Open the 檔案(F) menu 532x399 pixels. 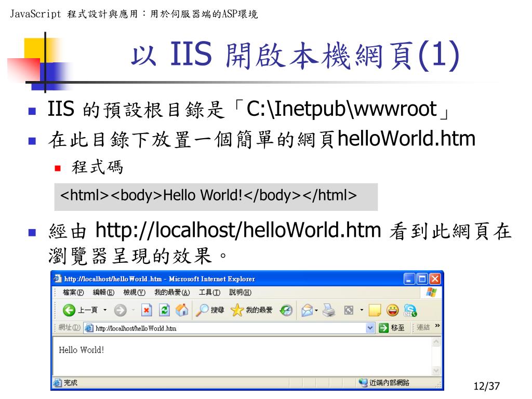click(x=73, y=292)
